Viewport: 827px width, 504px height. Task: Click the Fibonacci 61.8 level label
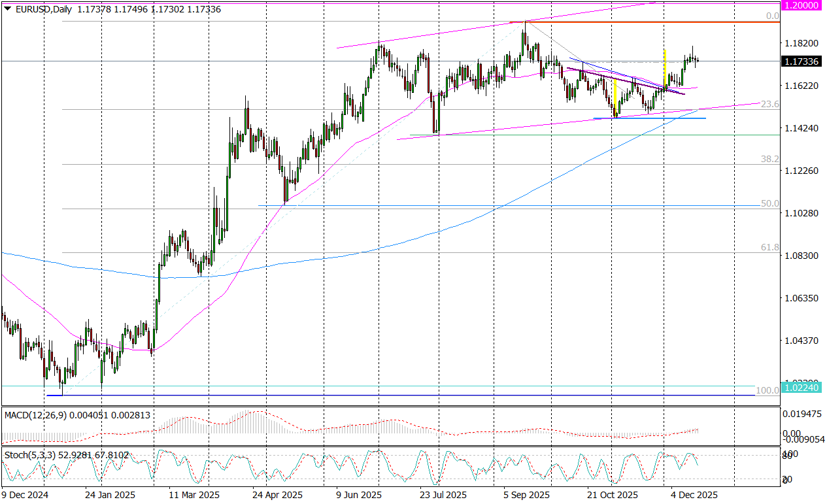click(770, 248)
